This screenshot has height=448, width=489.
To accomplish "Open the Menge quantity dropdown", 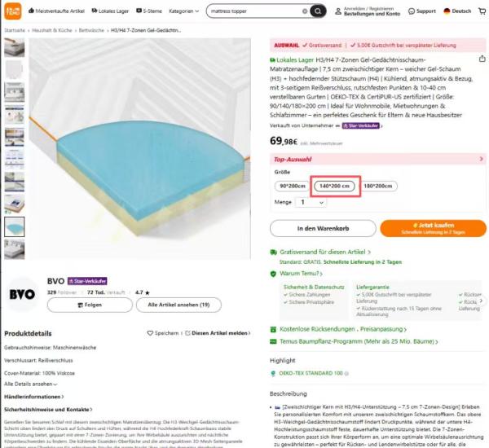I will [x=311, y=202].
